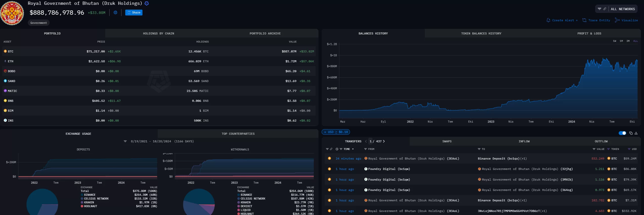
Task: Click the download icon above transfers table
Action: [x=636, y=133]
